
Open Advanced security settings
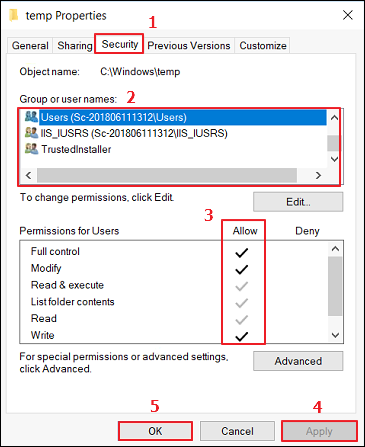298,361
